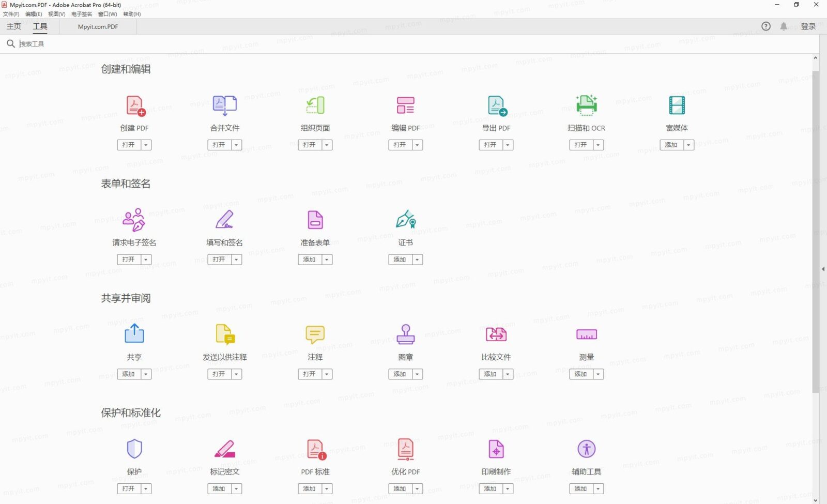827x504 pixels.
Task: Open the 文件(F) menu
Action: click(x=11, y=14)
